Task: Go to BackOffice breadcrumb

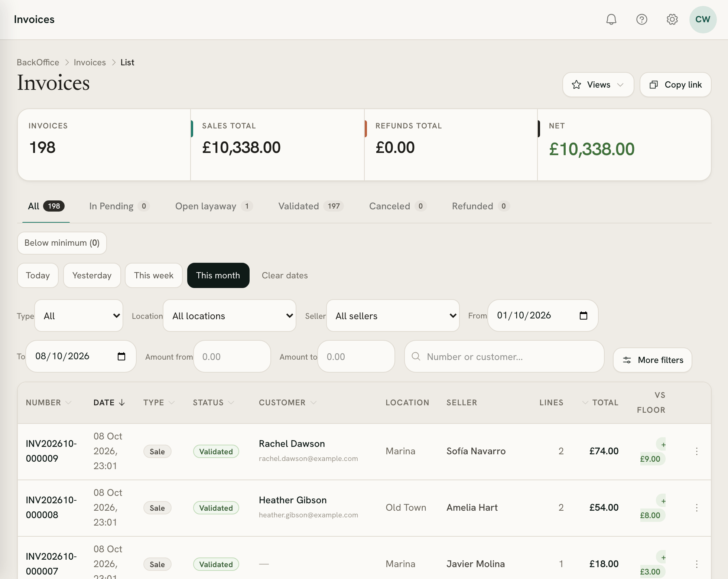Action: (x=38, y=62)
